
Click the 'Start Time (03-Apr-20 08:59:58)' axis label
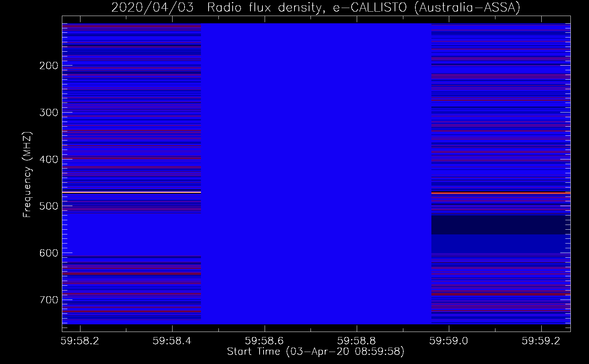click(x=316, y=352)
